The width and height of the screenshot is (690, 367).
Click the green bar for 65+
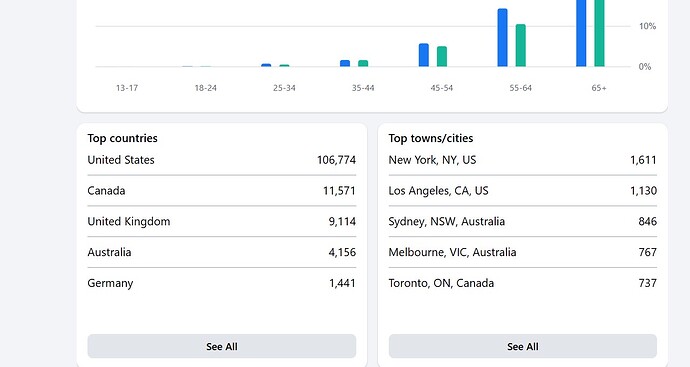coord(599,33)
